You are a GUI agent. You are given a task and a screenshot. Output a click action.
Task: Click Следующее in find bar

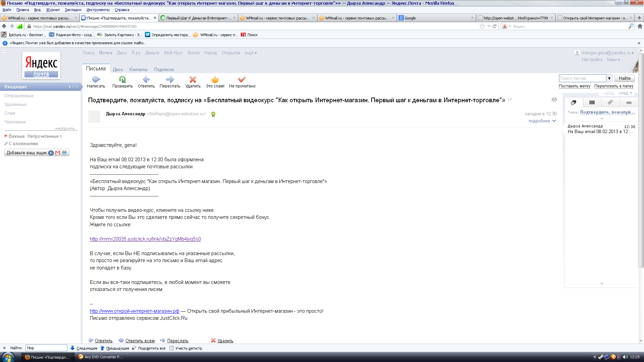(84, 348)
